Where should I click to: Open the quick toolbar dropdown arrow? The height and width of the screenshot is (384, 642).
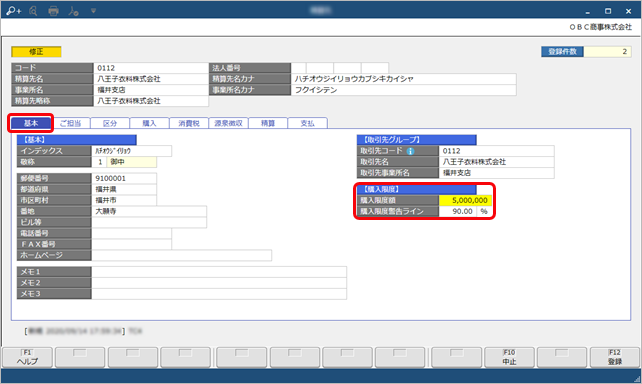tap(93, 11)
